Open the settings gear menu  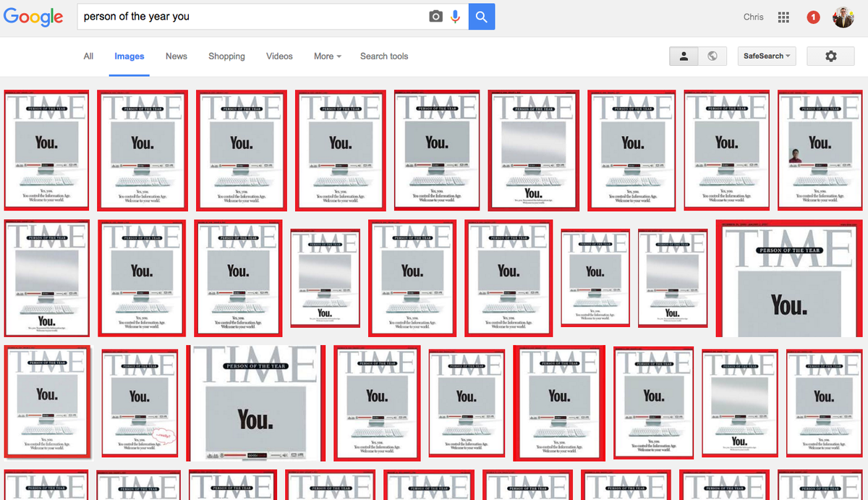coord(830,56)
